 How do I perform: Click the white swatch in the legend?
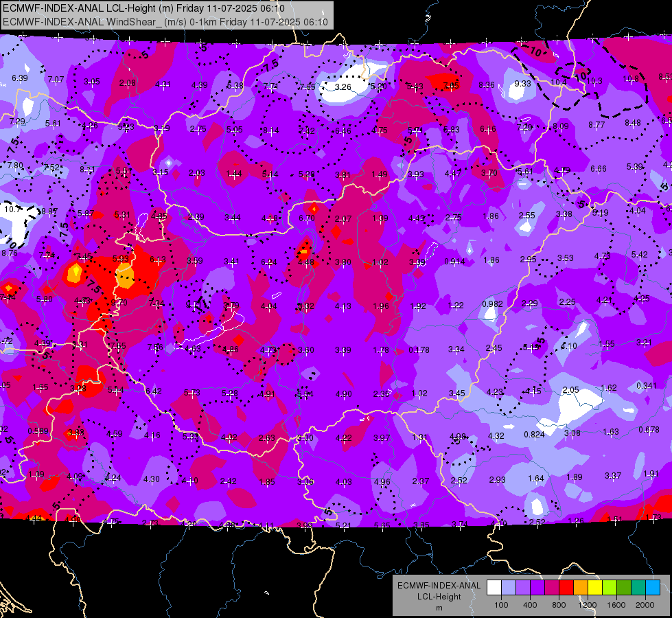494,588
